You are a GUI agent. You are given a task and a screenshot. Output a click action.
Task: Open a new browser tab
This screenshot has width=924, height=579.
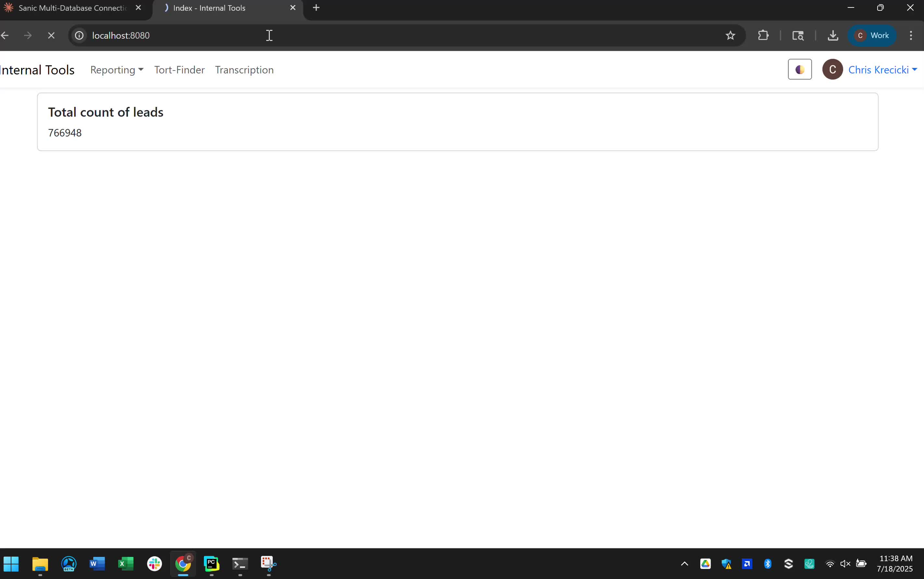pyautogui.click(x=316, y=8)
